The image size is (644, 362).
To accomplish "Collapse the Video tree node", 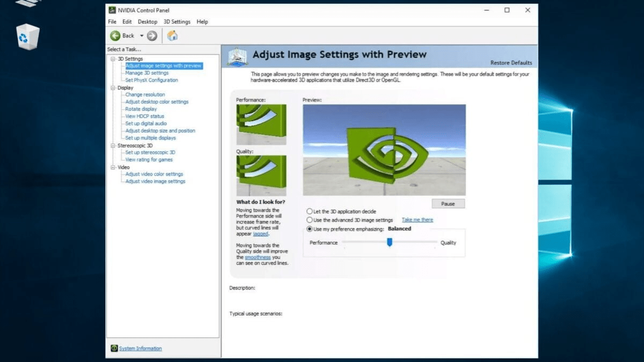I will point(113,167).
